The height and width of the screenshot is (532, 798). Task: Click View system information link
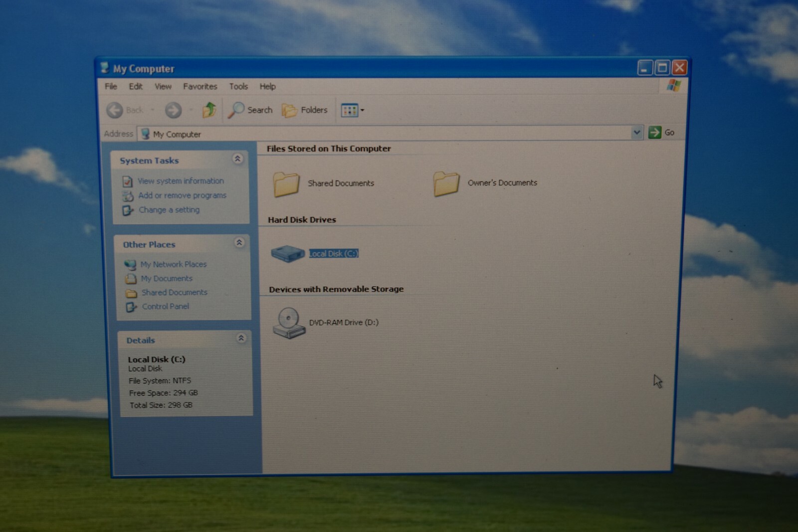coord(181,181)
